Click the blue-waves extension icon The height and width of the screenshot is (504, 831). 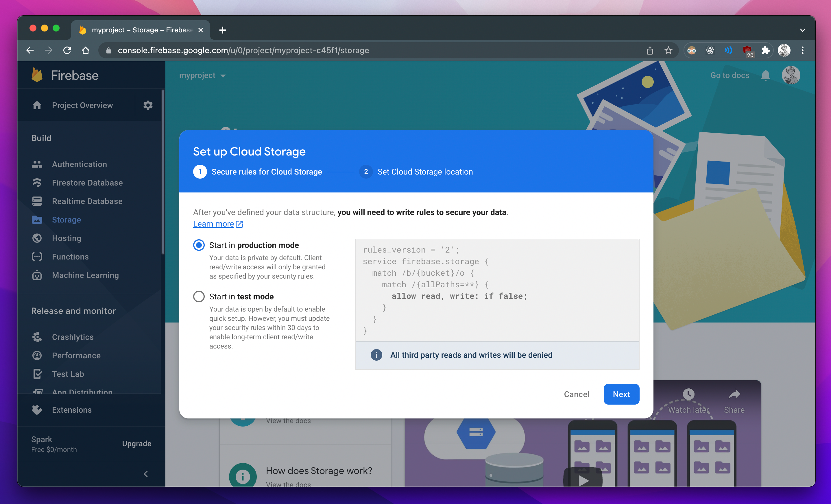click(x=728, y=51)
